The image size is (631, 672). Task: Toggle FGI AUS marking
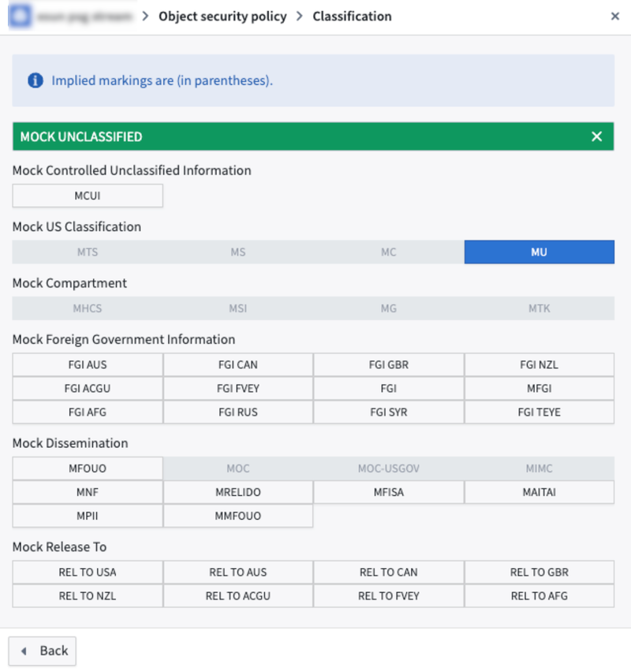(x=88, y=365)
